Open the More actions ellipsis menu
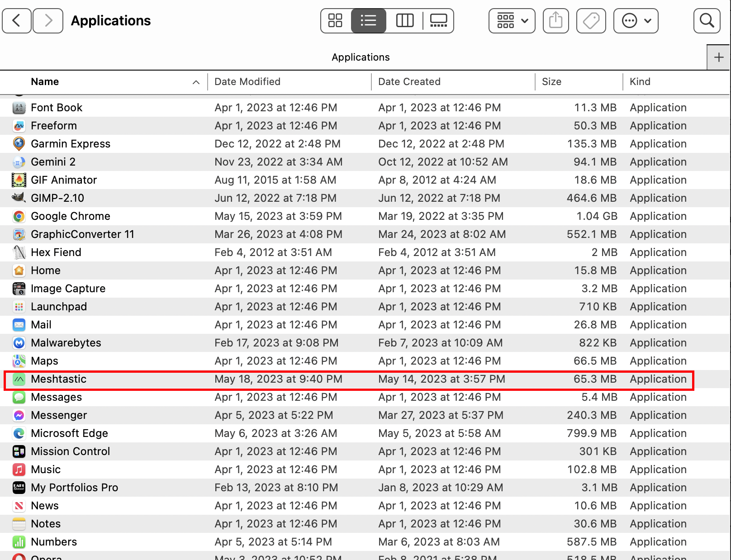 (636, 21)
